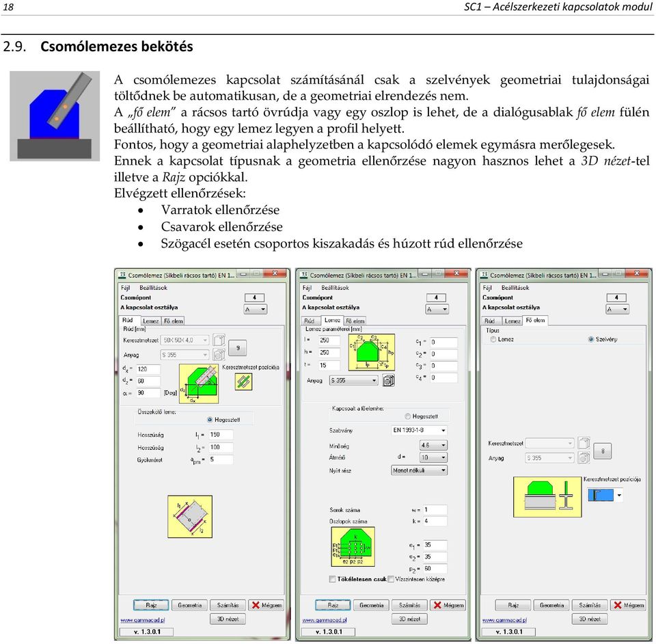
Task: Open the Szabvány EN 1993-1-8 dropdown
Action: coord(419,430)
